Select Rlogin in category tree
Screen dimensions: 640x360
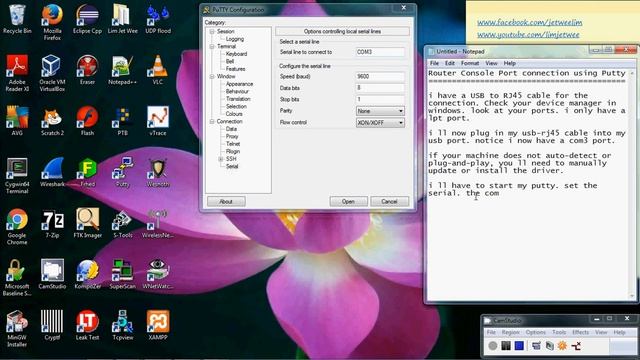[x=233, y=151]
